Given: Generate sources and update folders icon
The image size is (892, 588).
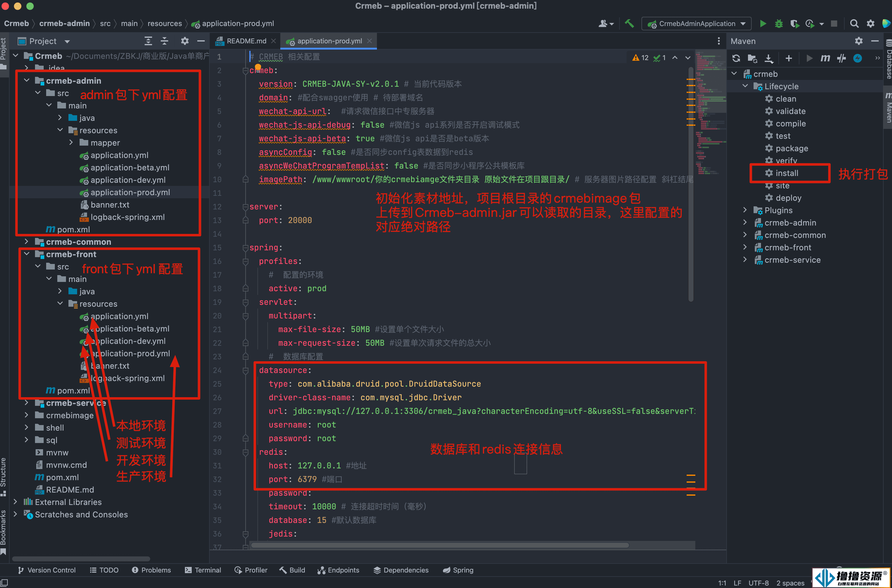Looking at the screenshot, I should pos(752,58).
